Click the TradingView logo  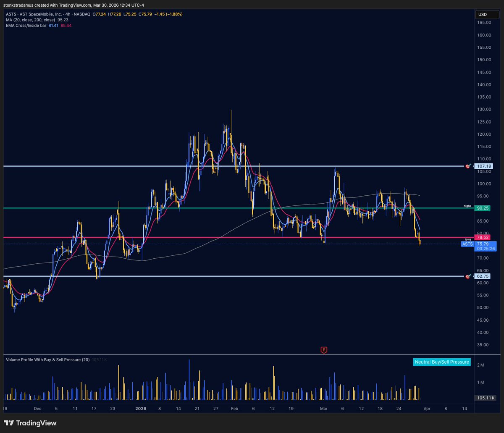[x=30, y=423]
